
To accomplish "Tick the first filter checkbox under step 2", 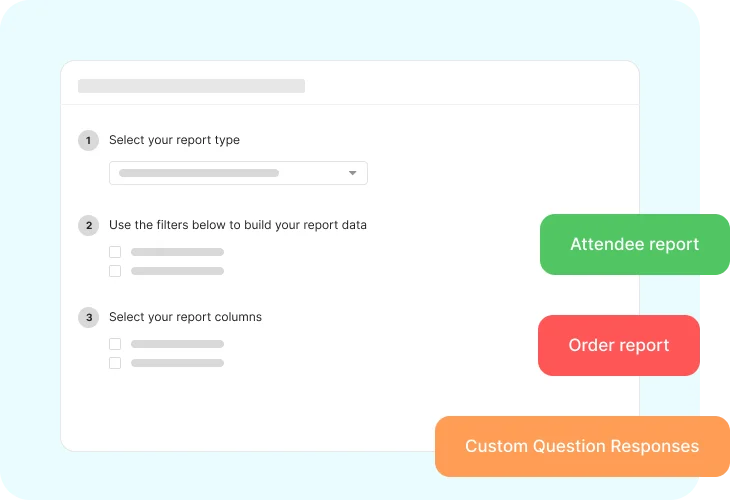I will [x=115, y=252].
